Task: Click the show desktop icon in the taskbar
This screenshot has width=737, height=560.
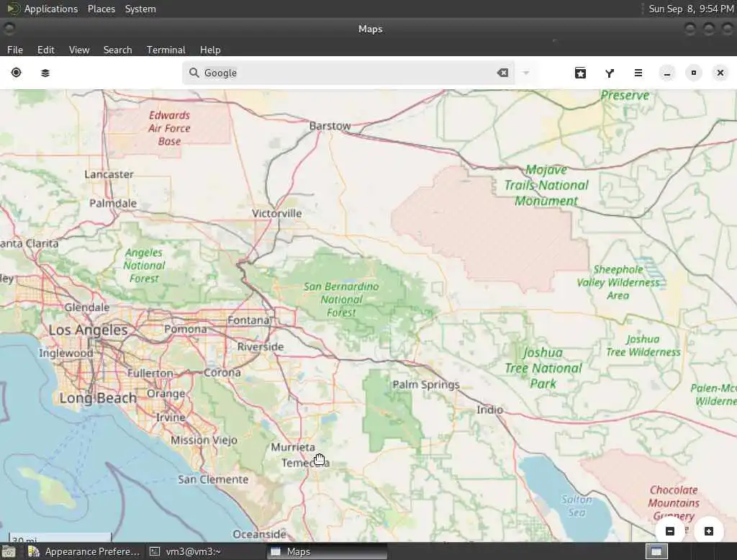Action: coord(9,551)
